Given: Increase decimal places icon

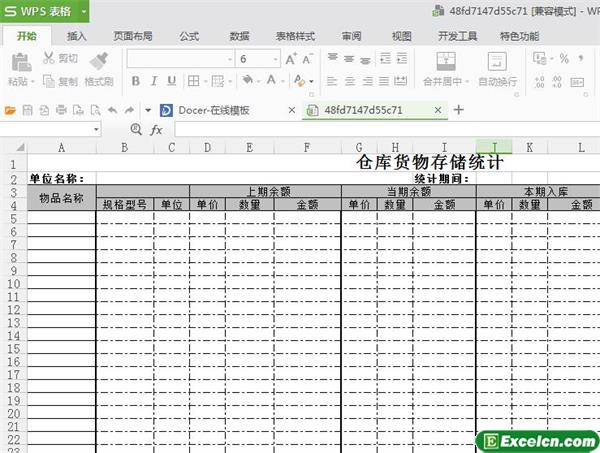Looking at the screenshot, I should (539, 82).
